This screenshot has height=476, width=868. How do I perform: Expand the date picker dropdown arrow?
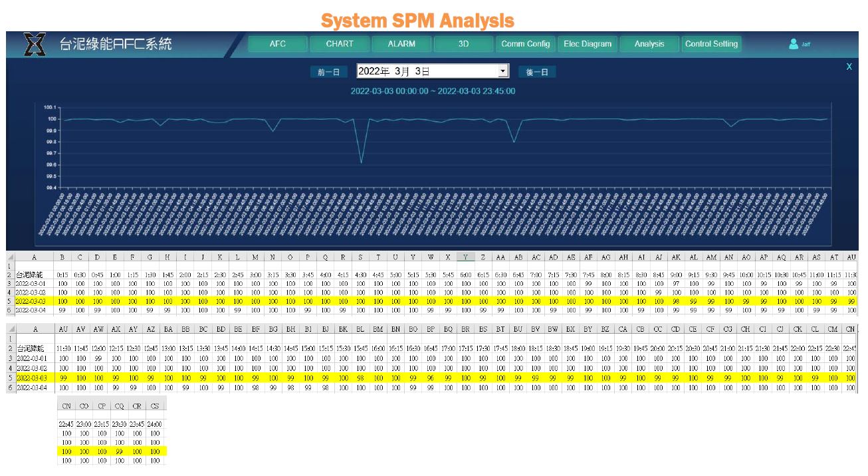tap(503, 70)
